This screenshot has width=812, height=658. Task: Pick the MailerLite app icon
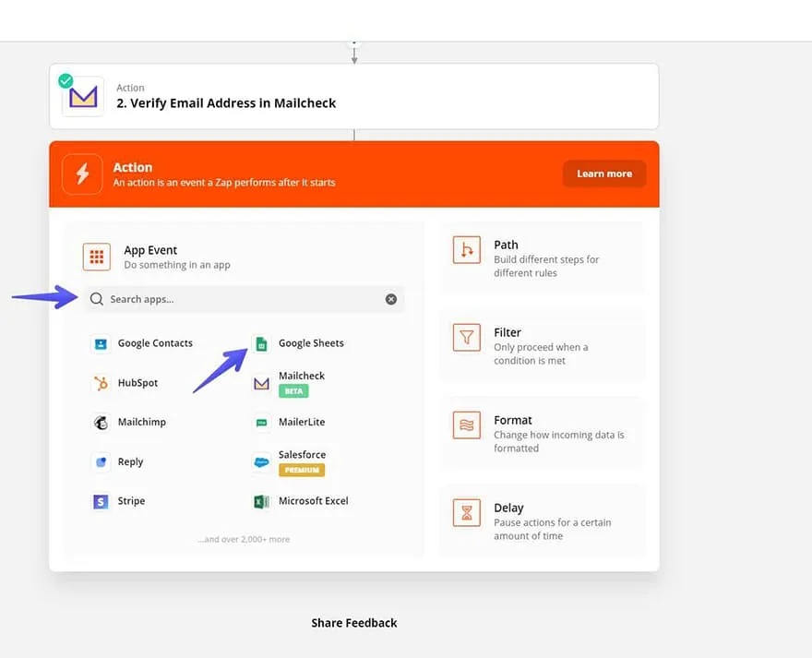tap(262, 422)
